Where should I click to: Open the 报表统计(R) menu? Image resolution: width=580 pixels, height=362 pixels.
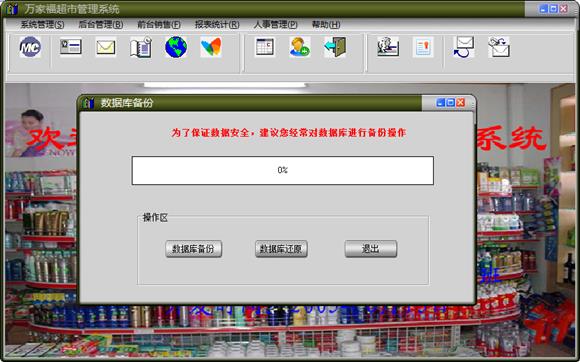pyautogui.click(x=217, y=25)
